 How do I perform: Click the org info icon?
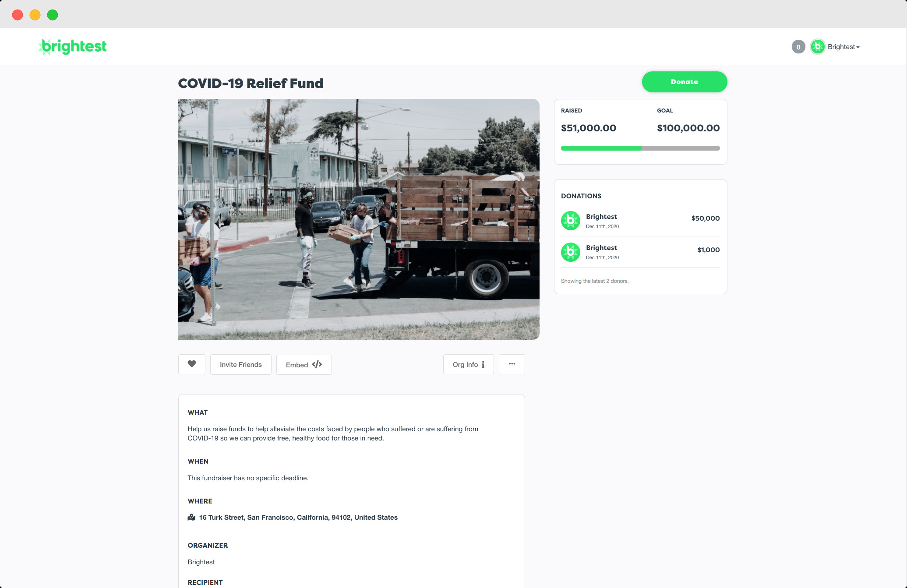click(x=483, y=365)
